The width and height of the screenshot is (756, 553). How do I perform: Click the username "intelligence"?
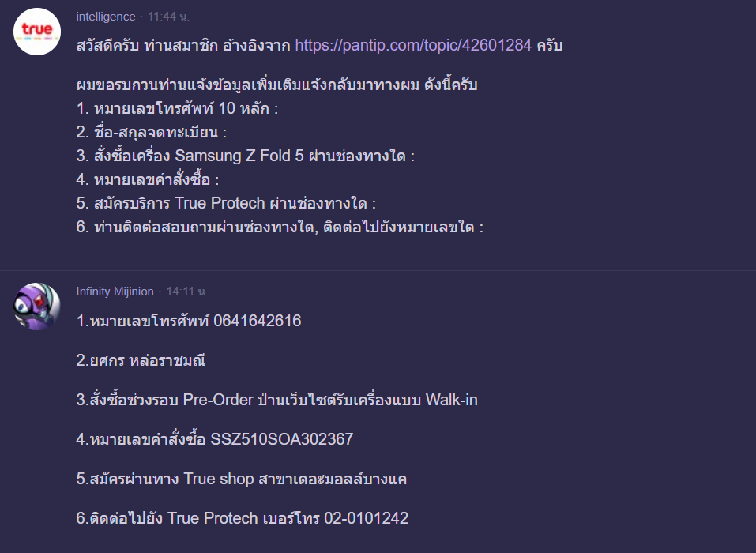(x=106, y=17)
